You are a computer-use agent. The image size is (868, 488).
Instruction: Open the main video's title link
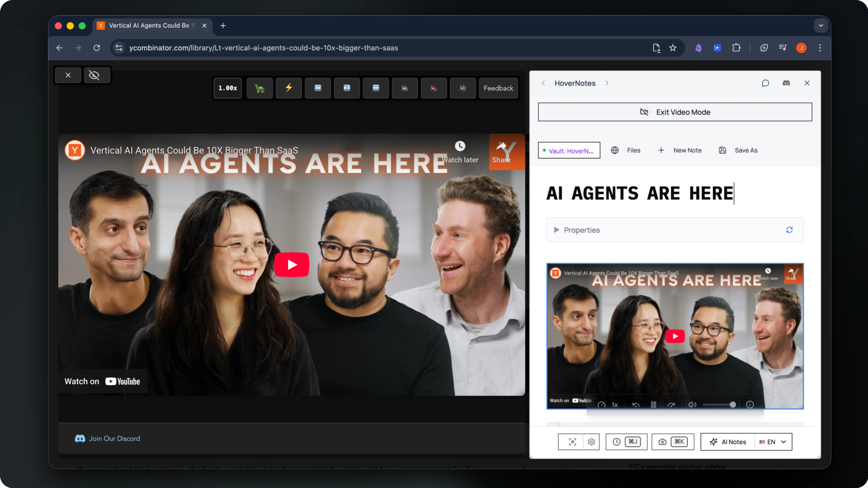tap(194, 150)
